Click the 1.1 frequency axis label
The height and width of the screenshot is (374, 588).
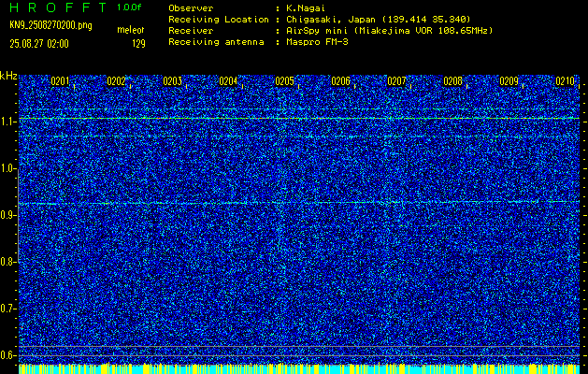[7, 122]
